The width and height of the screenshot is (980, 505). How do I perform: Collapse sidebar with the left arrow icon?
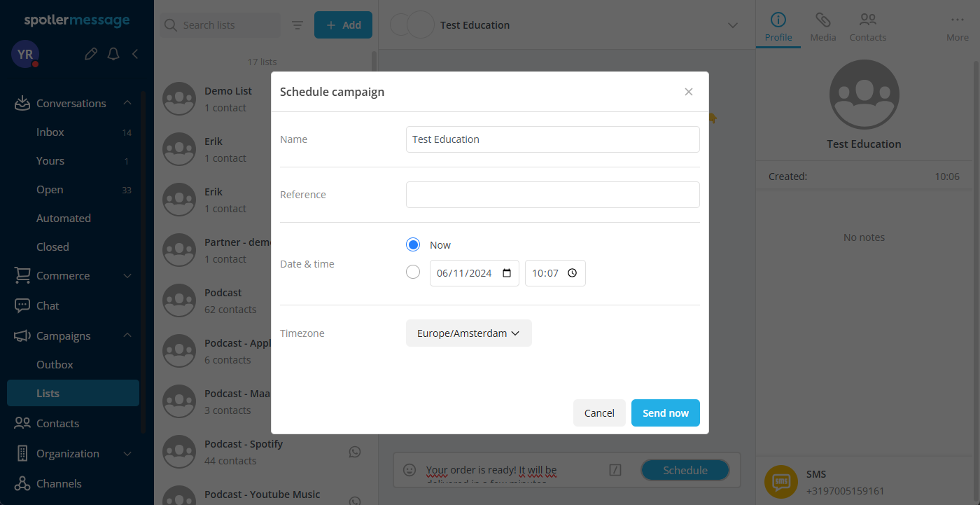(135, 54)
